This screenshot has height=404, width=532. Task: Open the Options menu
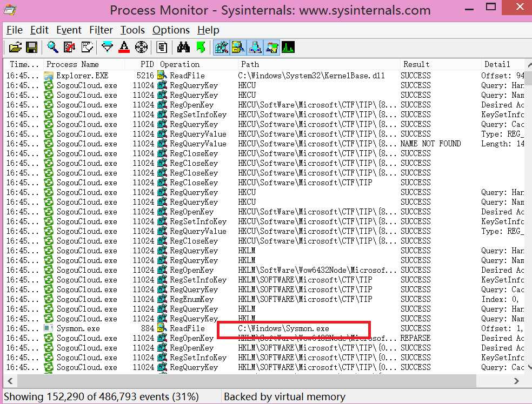point(171,30)
